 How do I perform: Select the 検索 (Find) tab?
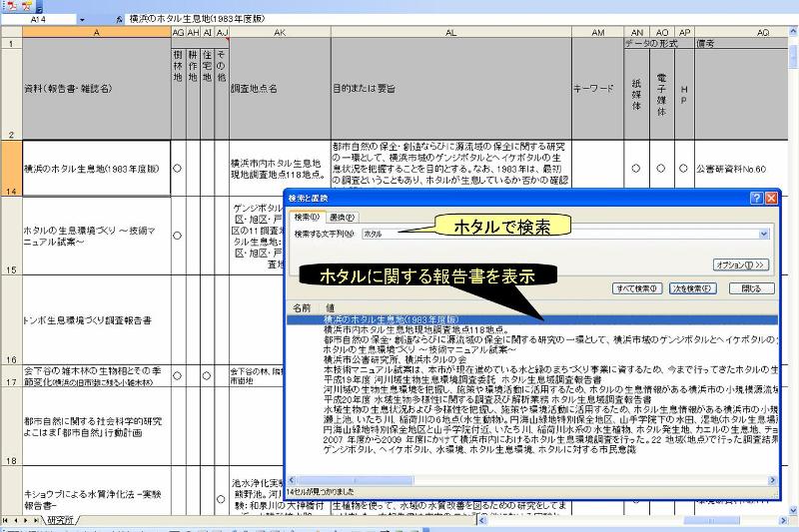(308, 217)
